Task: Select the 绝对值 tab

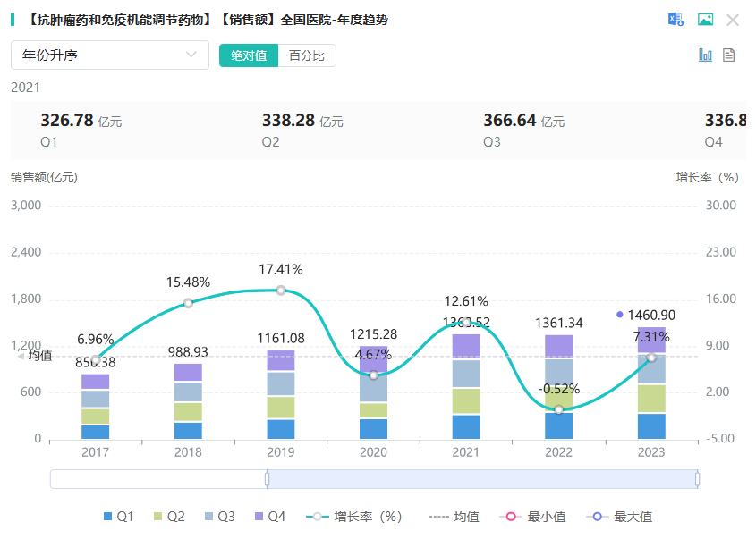Action: click(249, 55)
